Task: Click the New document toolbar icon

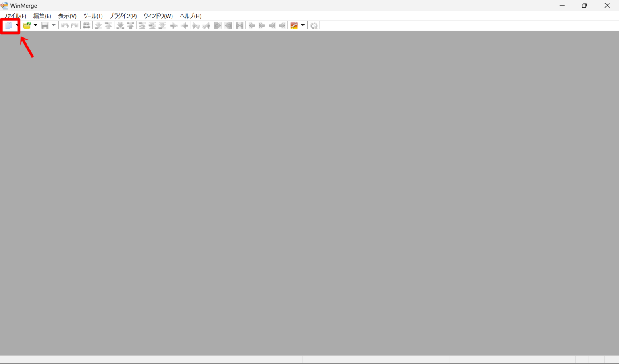Action: coord(8,26)
